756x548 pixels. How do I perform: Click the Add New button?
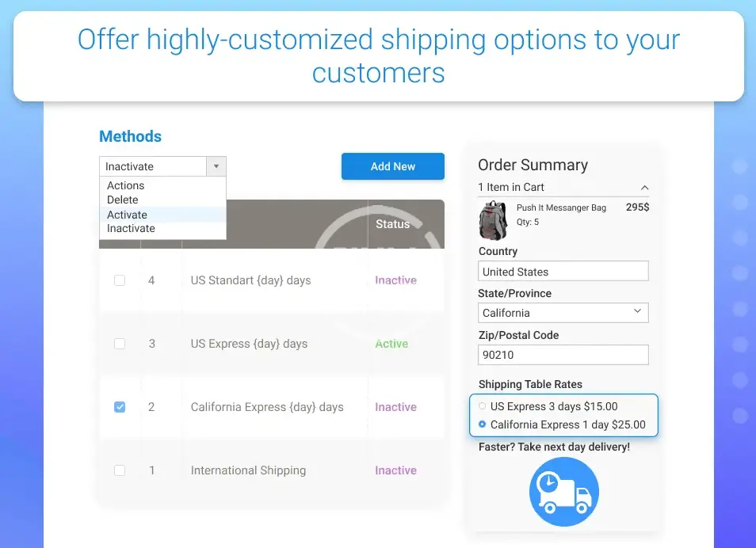point(392,166)
